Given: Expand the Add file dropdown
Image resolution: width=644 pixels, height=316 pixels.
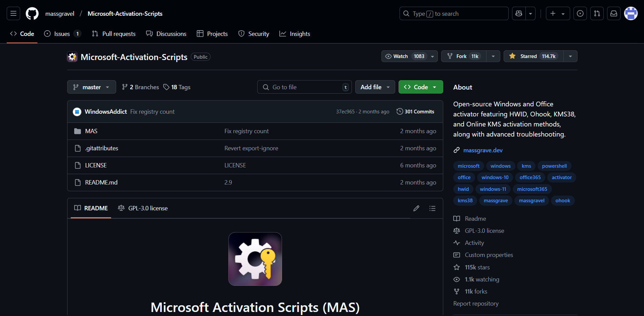Looking at the screenshot, I should coord(375,87).
